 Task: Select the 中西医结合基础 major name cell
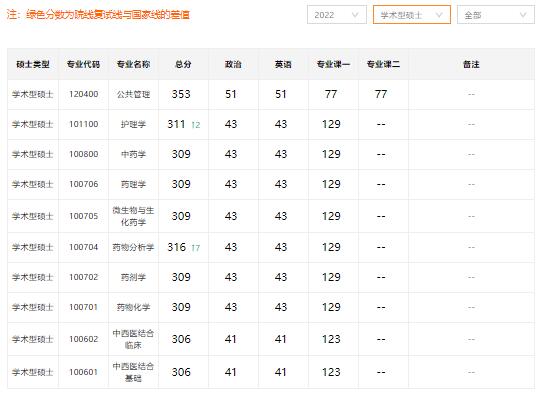click(134, 373)
